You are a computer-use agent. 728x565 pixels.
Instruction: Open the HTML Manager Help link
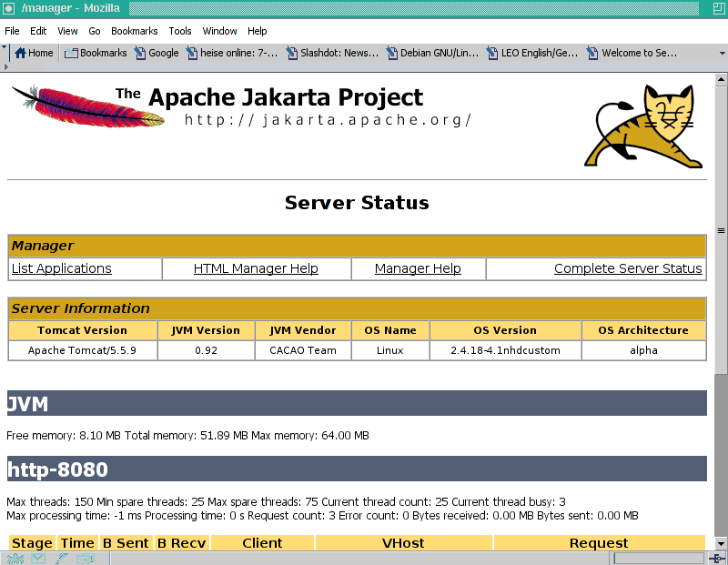(256, 268)
